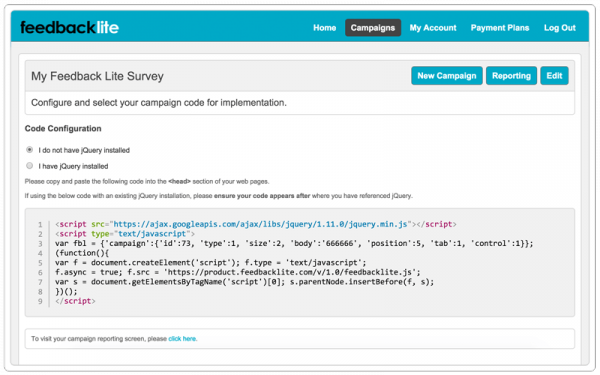Image resolution: width=600 pixels, height=375 pixels.
Task: Click the My Feedback Lite Survey title
Action: pyautogui.click(x=97, y=76)
